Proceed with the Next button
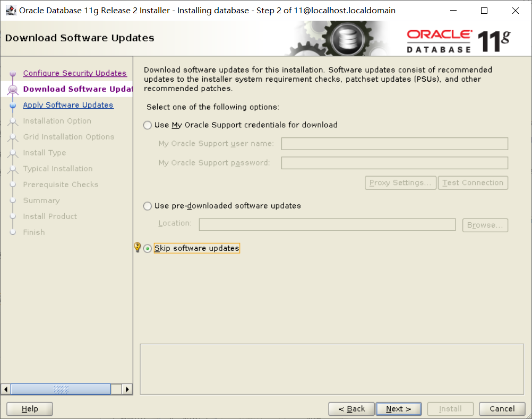The width and height of the screenshot is (532, 419). (x=399, y=409)
